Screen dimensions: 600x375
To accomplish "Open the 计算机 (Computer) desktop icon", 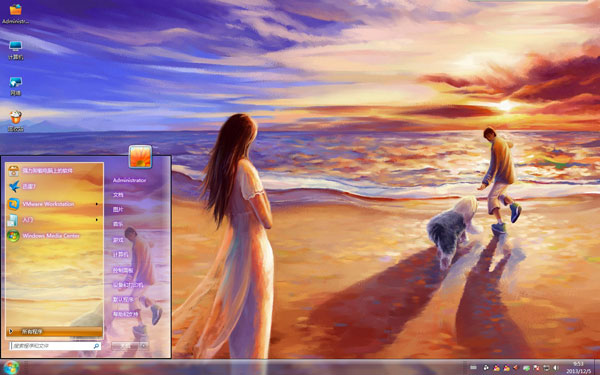I will click(x=15, y=50).
